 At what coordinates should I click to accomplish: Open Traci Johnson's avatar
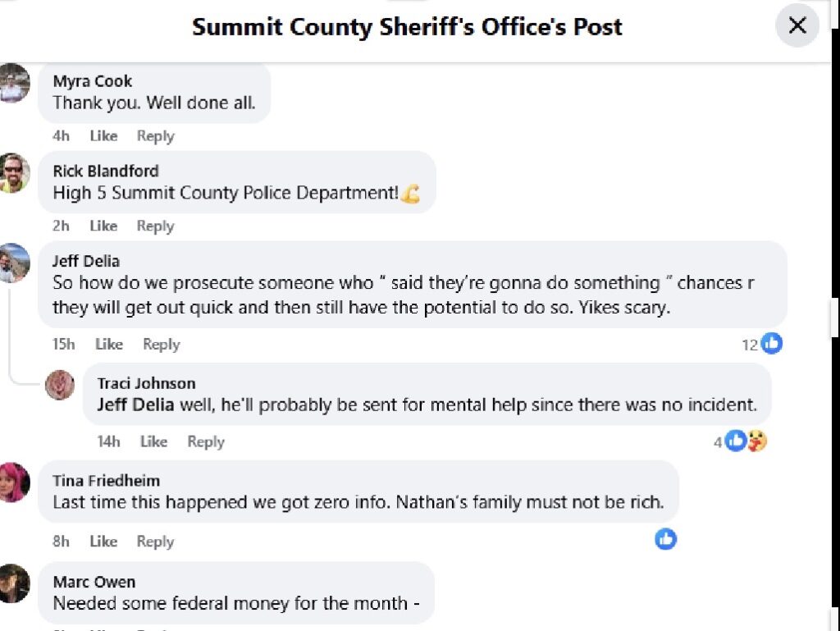click(x=60, y=385)
